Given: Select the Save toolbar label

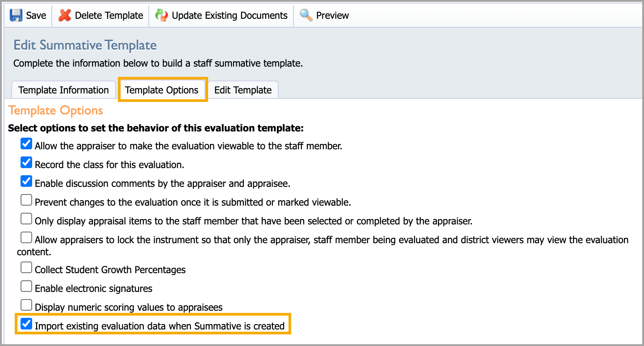Looking at the screenshot, I should 36,15.
